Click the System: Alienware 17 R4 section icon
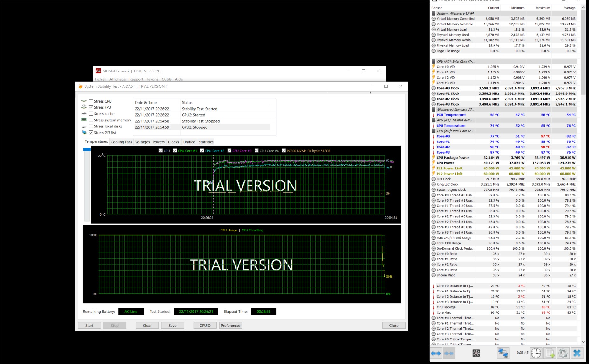Screen dimensions: 589x364 (x=433, y=13)
